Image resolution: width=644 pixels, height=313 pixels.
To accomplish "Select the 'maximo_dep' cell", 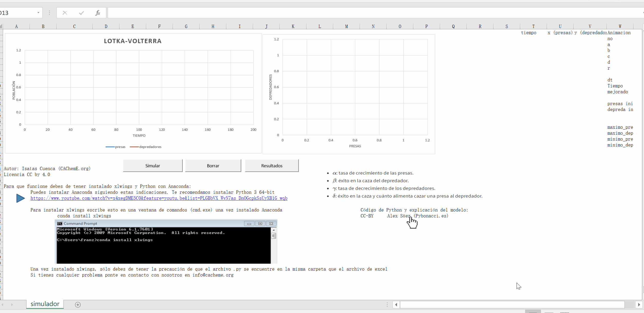I will click(620, 133).
